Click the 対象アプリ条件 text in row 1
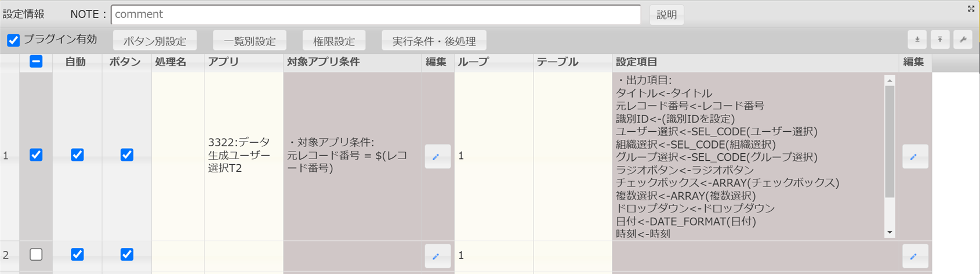Viewport: 980px width, 274px height. click(x=347, y=155)
